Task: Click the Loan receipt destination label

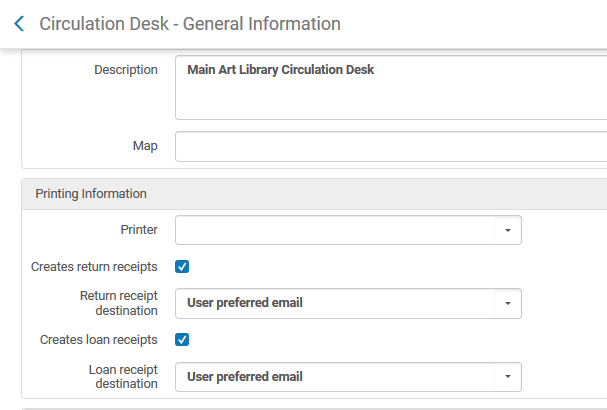Action: (x=123, y=376)
